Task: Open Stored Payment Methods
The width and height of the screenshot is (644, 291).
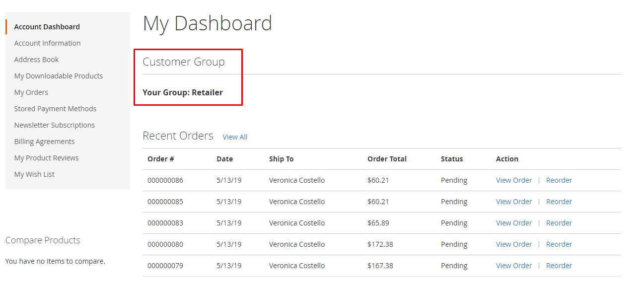Action: pos(55,109)
